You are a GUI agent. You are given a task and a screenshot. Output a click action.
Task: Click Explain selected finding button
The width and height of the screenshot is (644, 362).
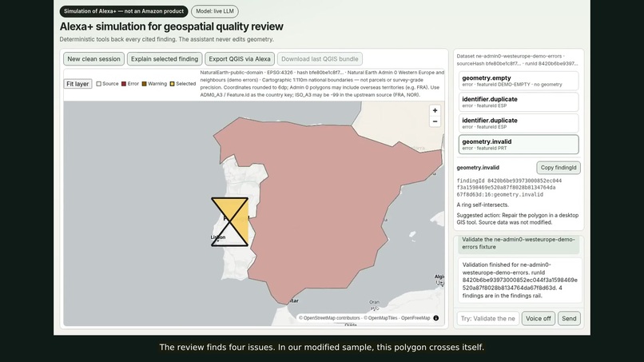pos(165,59)
